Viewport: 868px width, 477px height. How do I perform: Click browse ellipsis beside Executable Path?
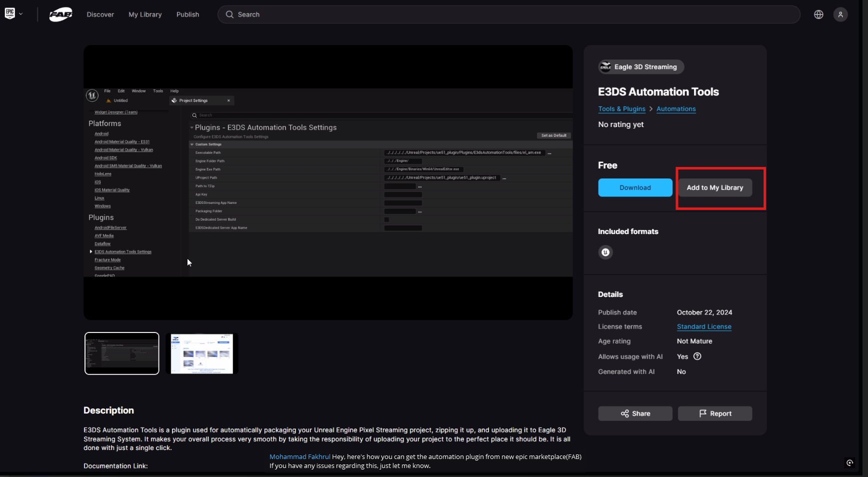(549, 153)
